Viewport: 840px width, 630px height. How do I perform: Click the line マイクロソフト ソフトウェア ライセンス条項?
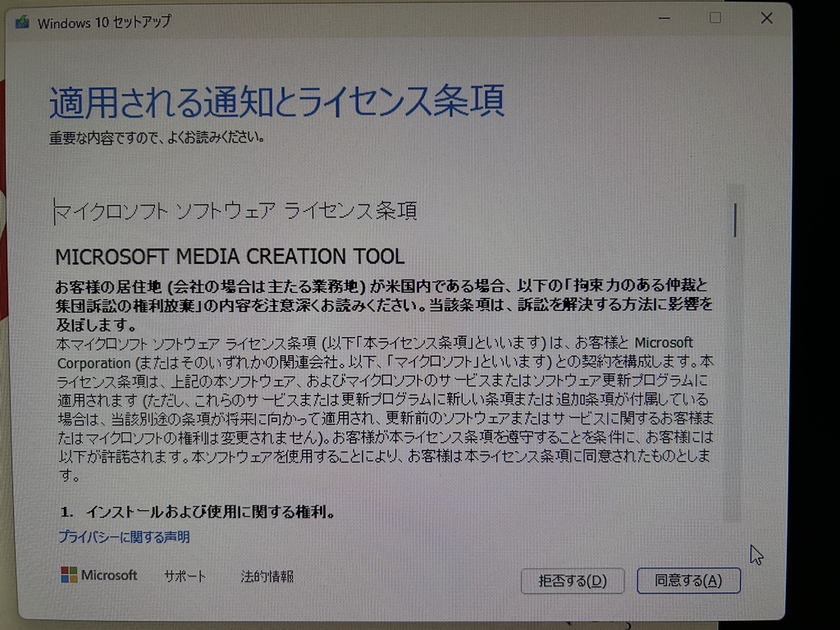pos(235,211)
